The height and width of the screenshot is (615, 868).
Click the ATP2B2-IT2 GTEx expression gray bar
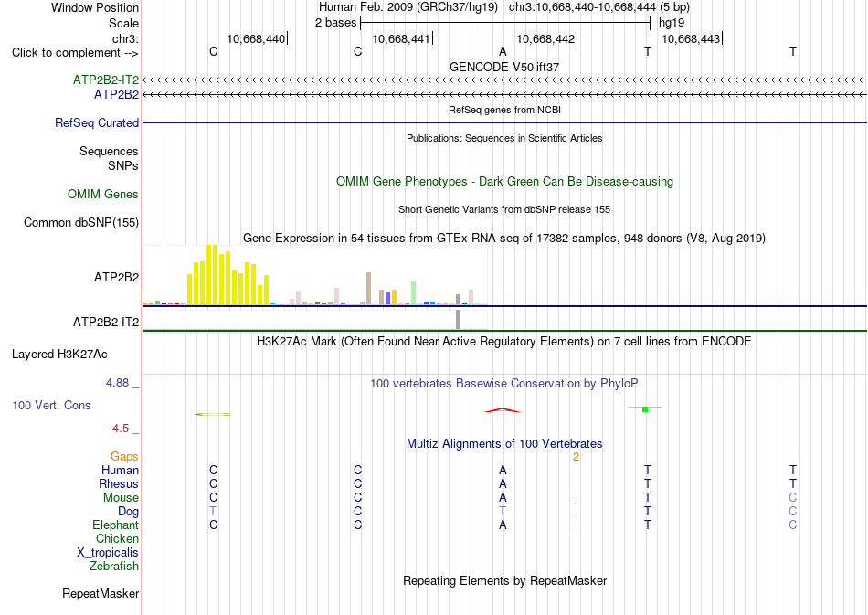point(458,320)
